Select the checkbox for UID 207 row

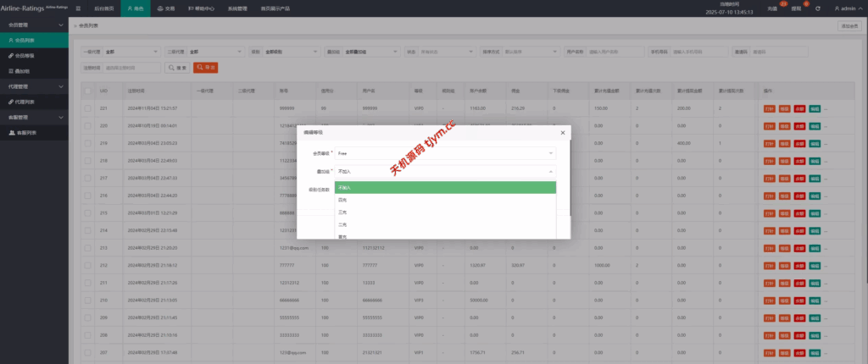(87, 351)
